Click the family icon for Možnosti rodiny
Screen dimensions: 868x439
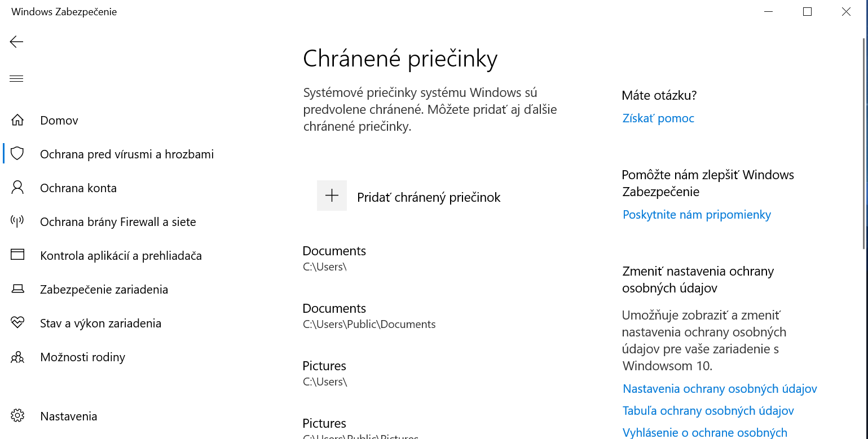click(17, 357)
